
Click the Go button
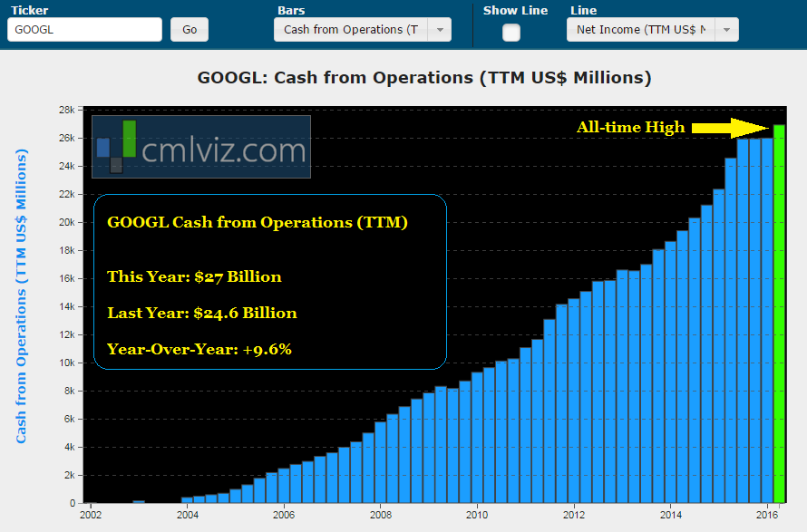pyautogui.click(x=190, y=30)
